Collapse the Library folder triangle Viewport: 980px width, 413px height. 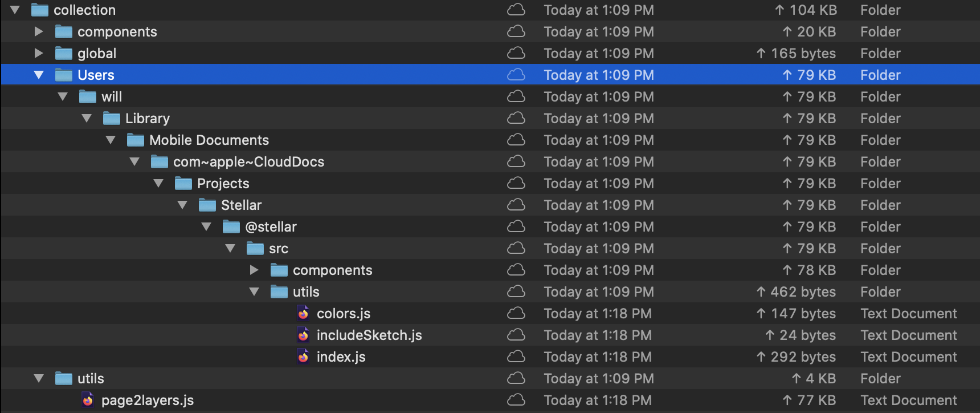[87, 118]
